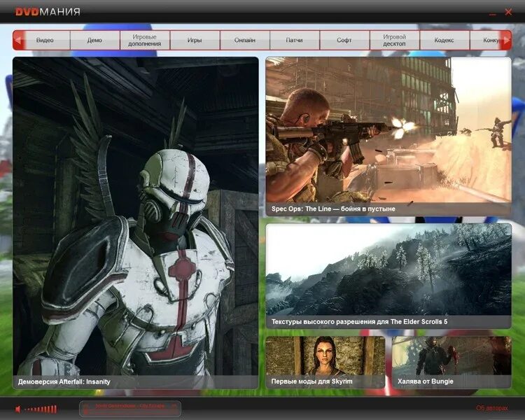Viewport: 525px width, 420px height.
Task: Open the Софт tab
Action: pos(344,40)
